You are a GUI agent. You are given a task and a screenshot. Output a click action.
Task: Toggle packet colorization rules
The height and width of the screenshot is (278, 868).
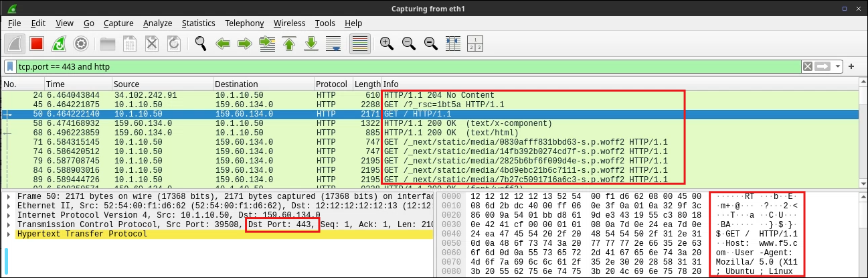(x=360, y=44)
